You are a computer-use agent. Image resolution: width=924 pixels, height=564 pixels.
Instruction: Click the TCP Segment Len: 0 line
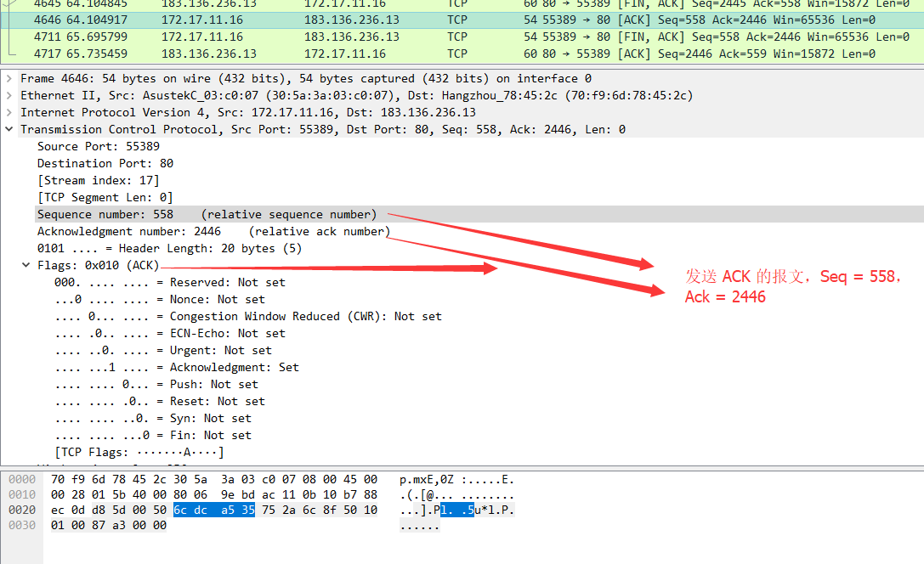pos(105,197)
